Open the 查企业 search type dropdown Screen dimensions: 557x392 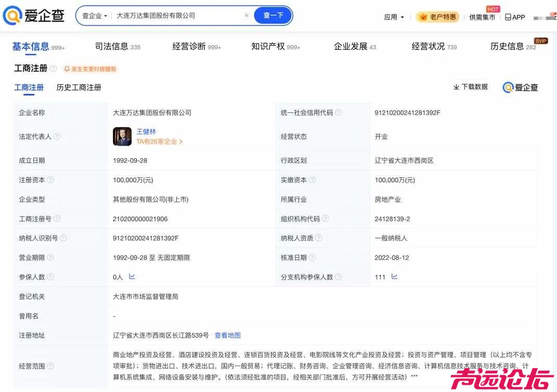95,16
